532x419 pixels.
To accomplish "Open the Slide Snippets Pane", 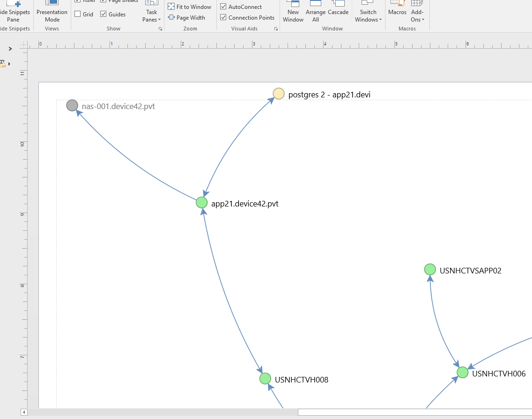I will tap(14, 12).
